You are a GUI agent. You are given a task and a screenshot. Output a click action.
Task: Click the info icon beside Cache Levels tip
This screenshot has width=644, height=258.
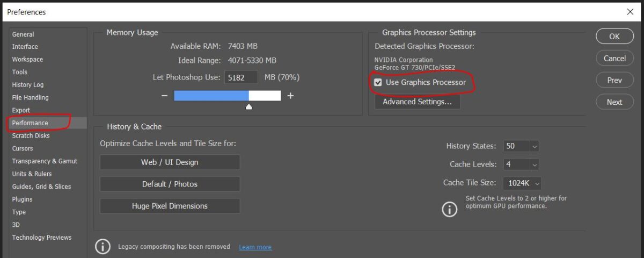pos(449,209)
